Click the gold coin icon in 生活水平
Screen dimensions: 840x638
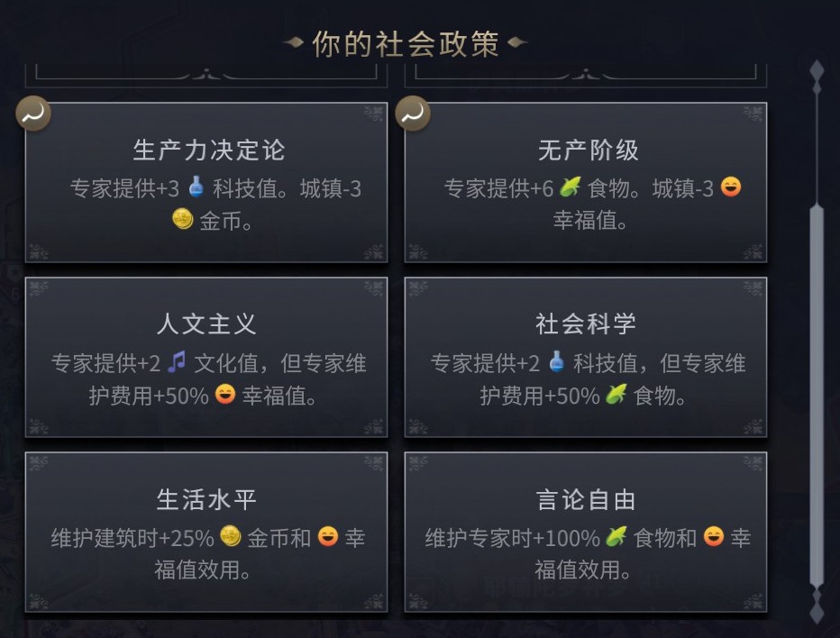(231, 537)
